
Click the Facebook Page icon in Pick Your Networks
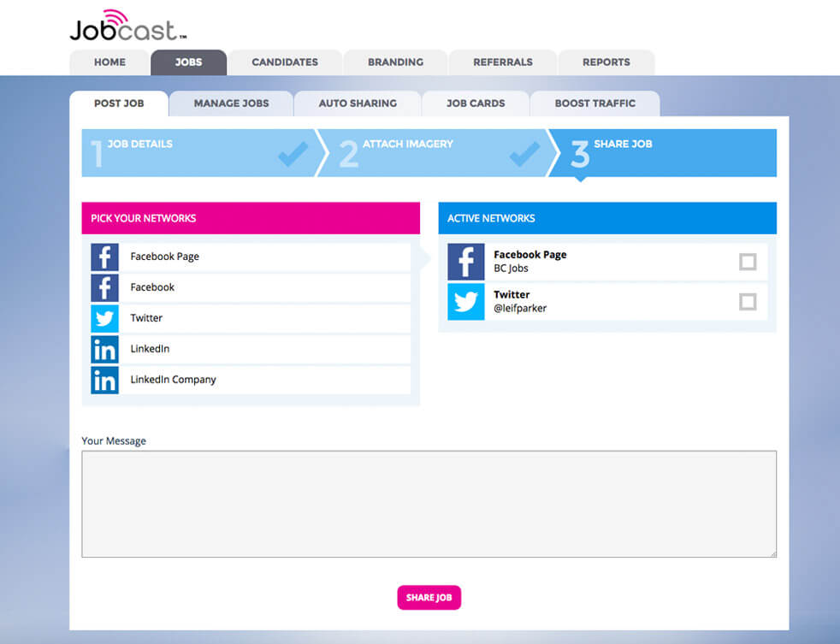(104, 257)
